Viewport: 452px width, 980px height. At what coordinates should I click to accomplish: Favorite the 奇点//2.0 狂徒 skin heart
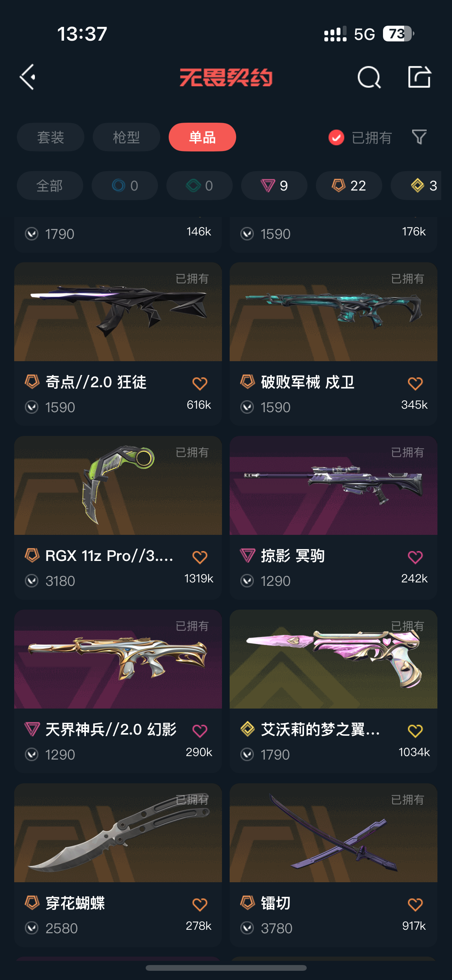[x=200, y=383]
